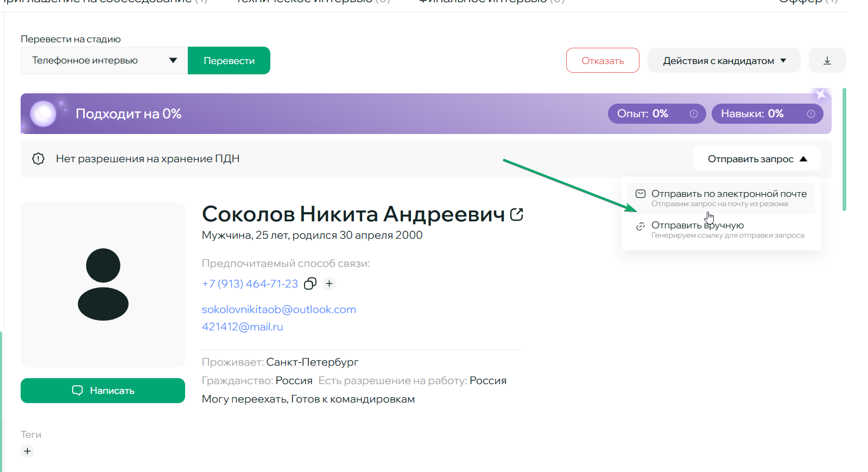Click the text Могу переехать, Готов к командировкам

click(308, 399)
